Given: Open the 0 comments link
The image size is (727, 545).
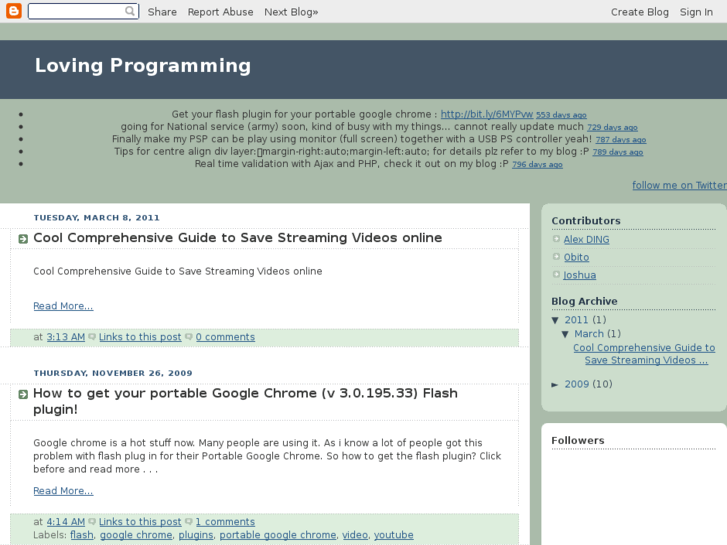Looking at the screenshot, I should (x=225, y=337).
